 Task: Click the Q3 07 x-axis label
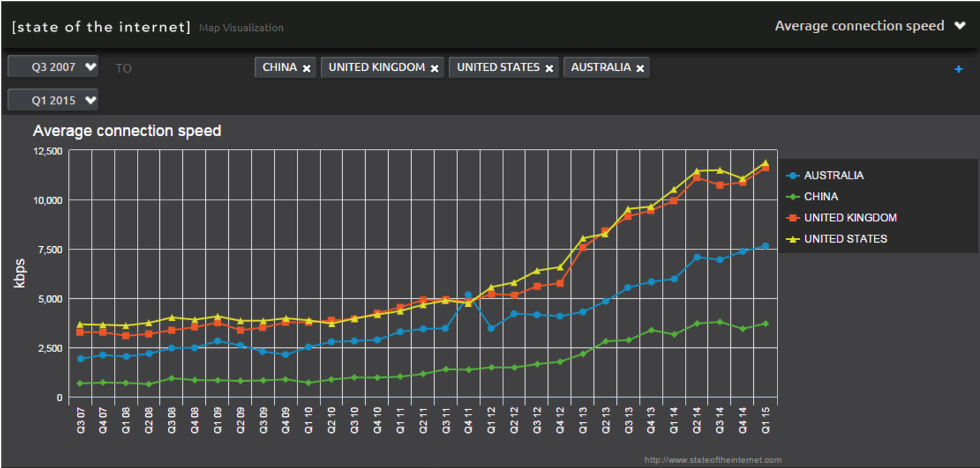(x=81, y=421)
